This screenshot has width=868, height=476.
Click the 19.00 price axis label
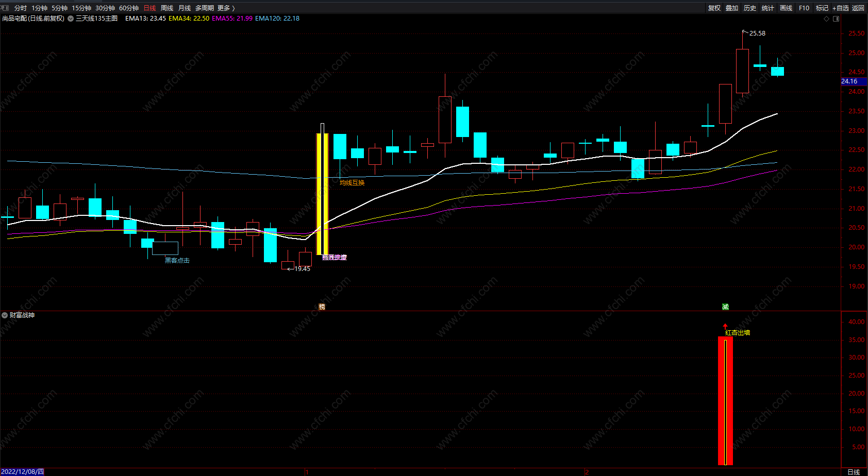click(x=857, y=286)
